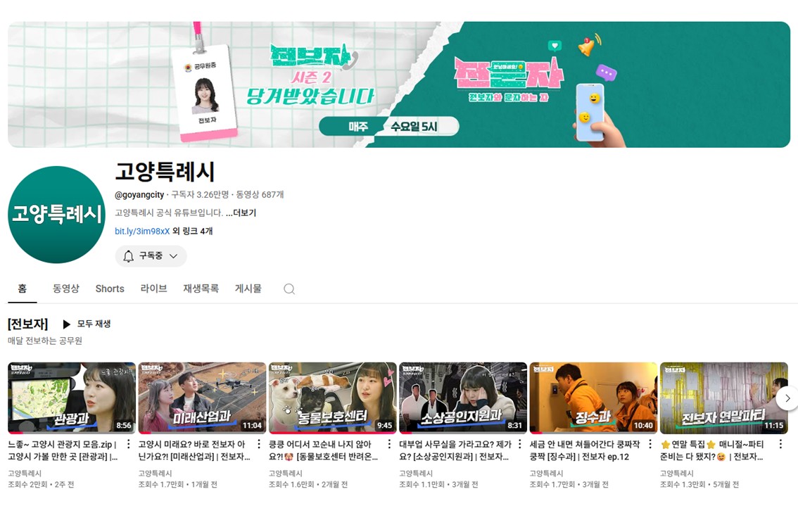Click the 조회수 1.1만회 • 3개월 전 stats text
The height and width of the screenshot is (532, 798).
click(x=438, y=485)
